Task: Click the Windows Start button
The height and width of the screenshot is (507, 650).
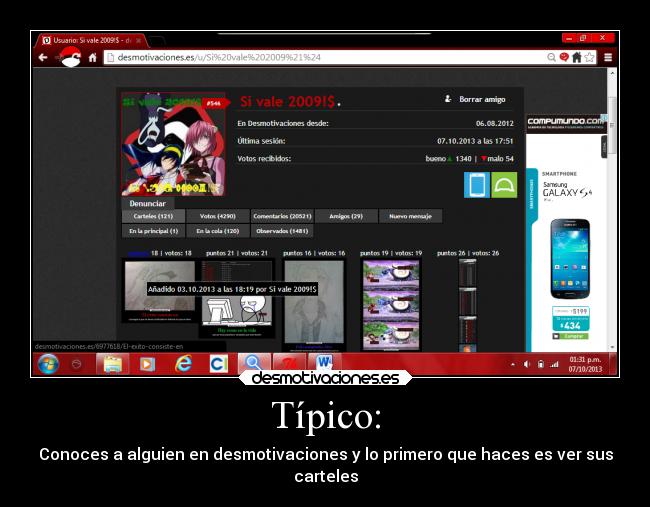Action: coord(47,364)
